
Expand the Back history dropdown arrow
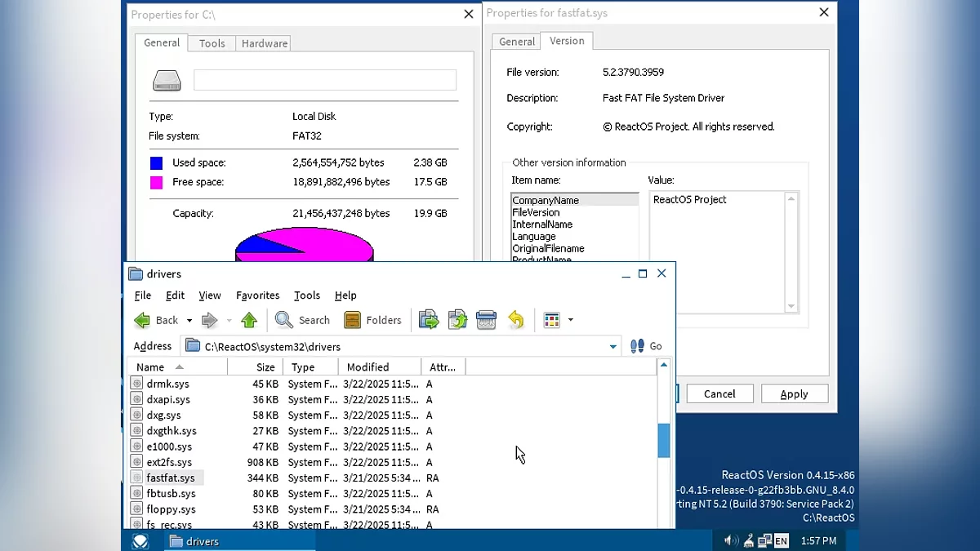pyautogui.click(x=189, y=321)
